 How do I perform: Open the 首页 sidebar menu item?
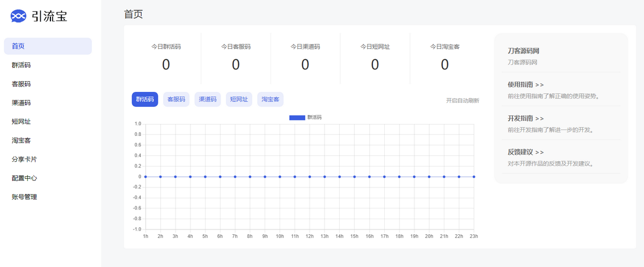pos(48,46)
